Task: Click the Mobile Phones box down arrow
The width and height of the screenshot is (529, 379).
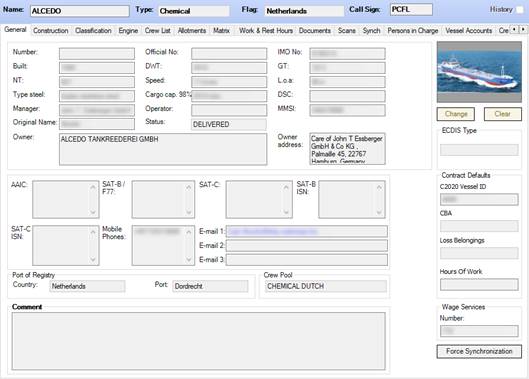Action: coord(189,260)
